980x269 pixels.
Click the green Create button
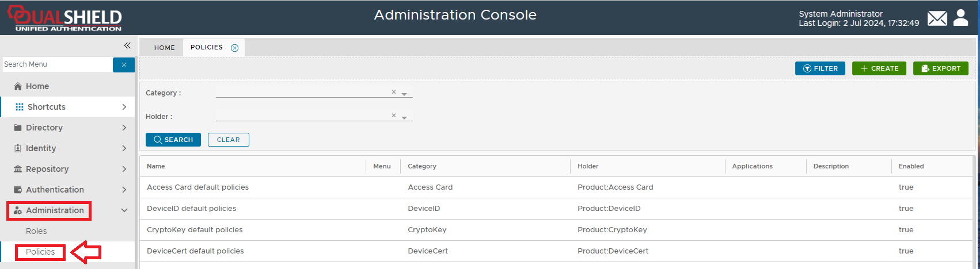pos(879,68)
